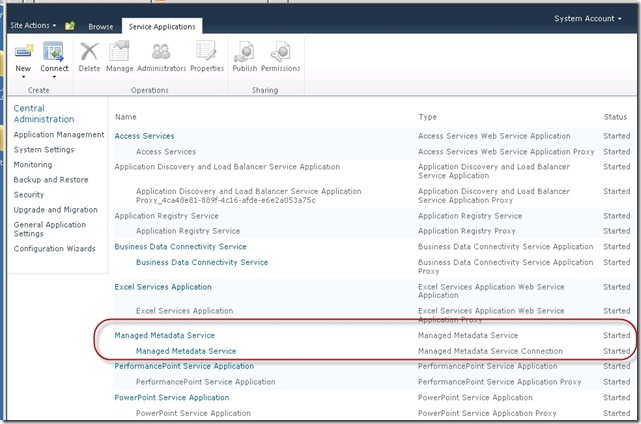Open Access Services application link
Viewport: 641px width, 424px height.
pyautogui.click(x=145, y=136)
